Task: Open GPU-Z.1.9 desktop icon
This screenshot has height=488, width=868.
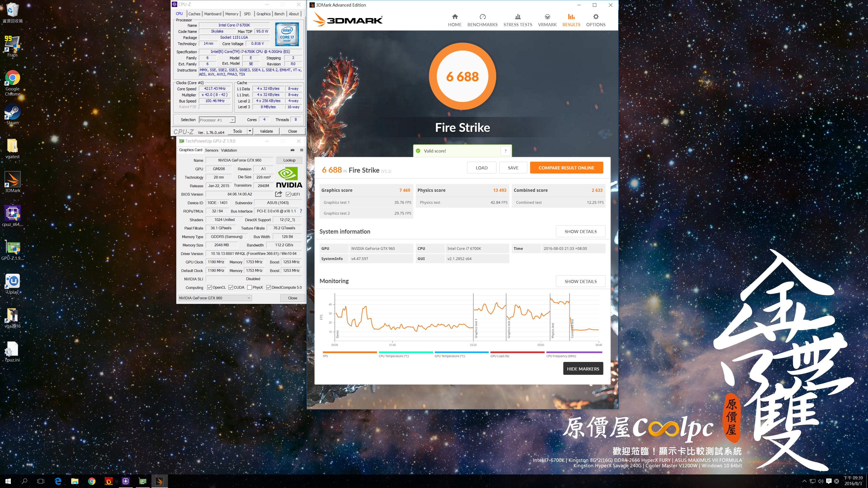Action: (x=12, y=250)
